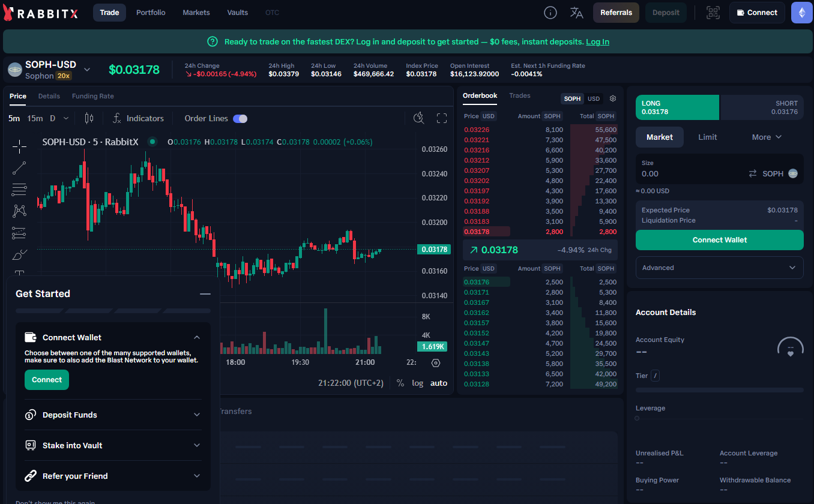Select the crosshair cursor tool

(x=19, y=146)
